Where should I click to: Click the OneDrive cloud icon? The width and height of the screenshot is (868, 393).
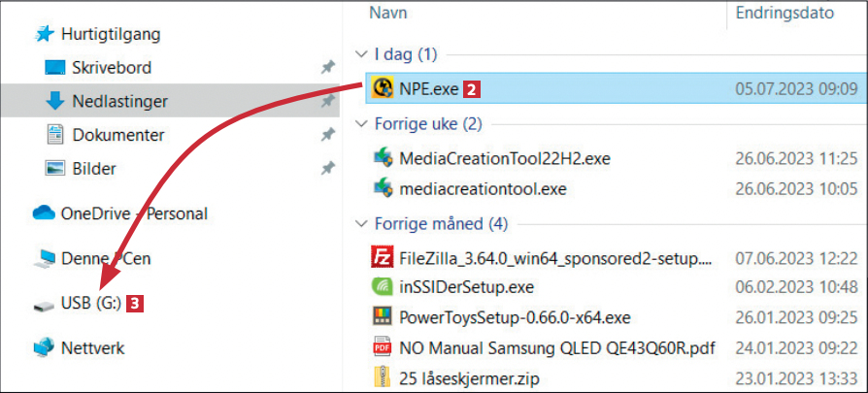coord(44,213)
